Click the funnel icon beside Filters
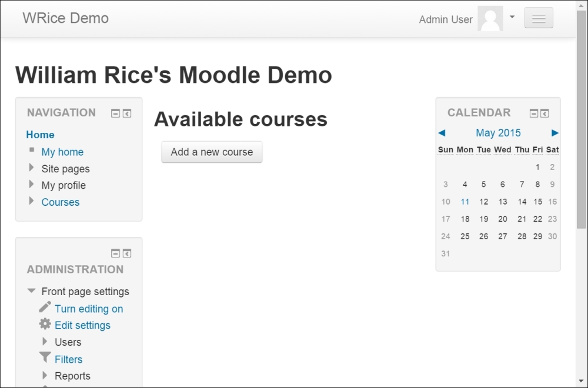588x388 pixels. tap(45, 357)
